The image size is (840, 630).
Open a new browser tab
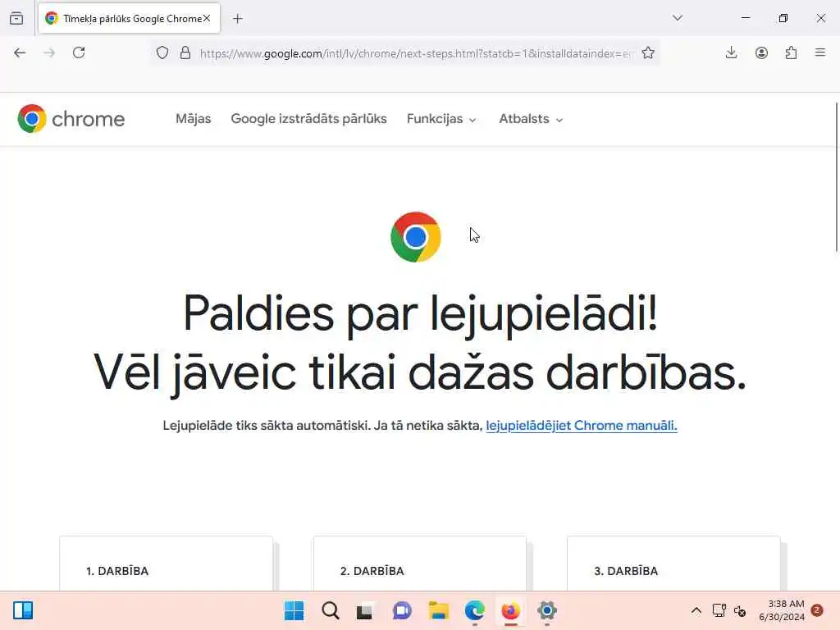coord(238,19)
